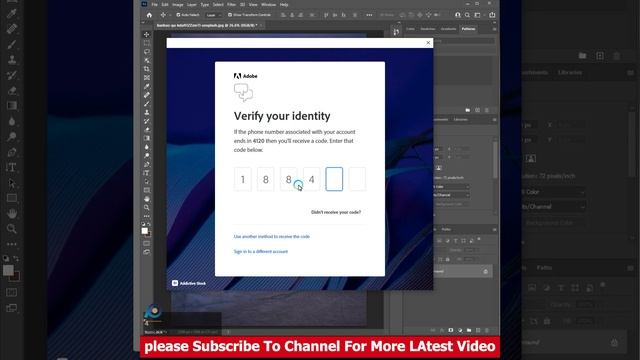Delete pattern trash icon in Patterns panel

487,110
